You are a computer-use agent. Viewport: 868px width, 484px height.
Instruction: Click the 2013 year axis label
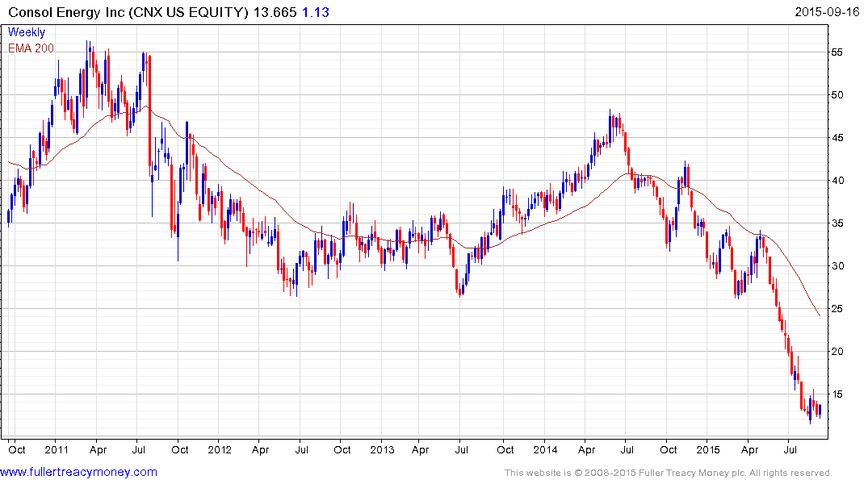point(382,449)
